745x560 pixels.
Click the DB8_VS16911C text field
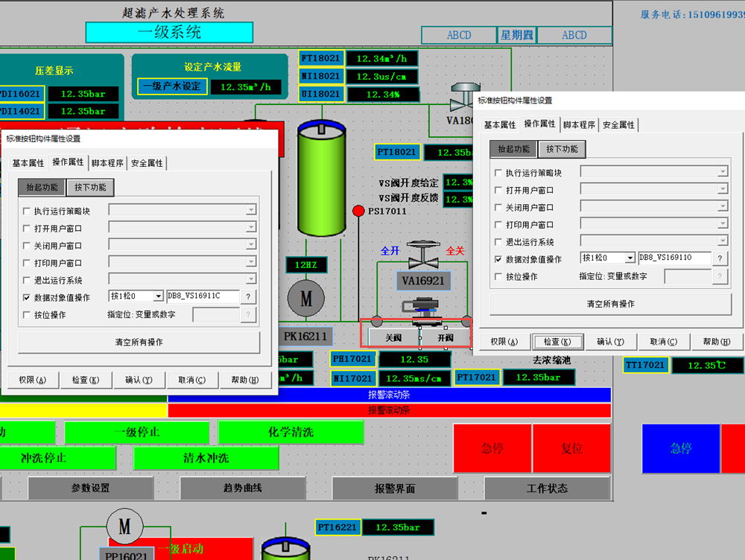pos(203,296)
